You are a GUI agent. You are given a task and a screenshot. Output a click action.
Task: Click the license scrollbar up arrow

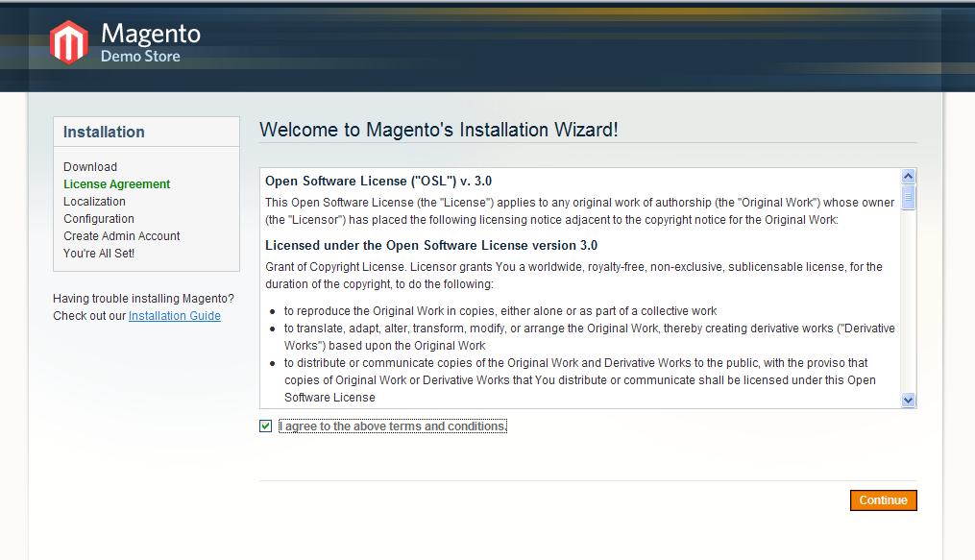pyautogui.click(x=908, y=177)
